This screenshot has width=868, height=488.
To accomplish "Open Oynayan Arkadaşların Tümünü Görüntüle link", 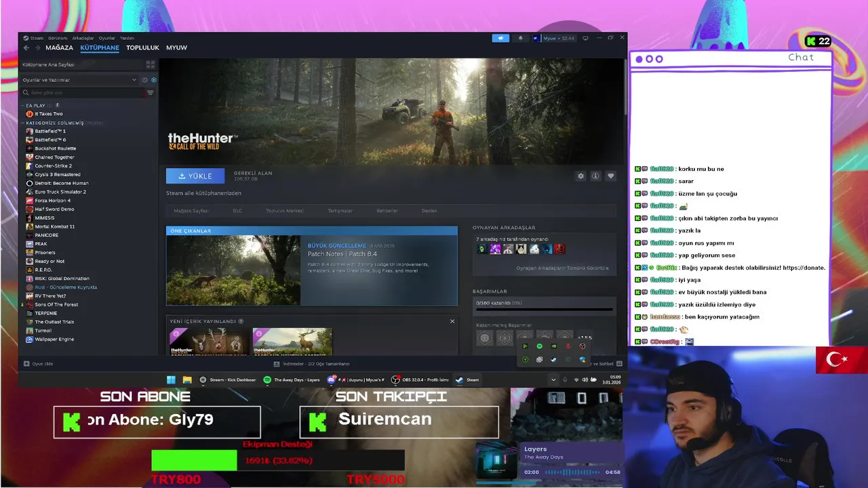I will [x=562, y=268].
